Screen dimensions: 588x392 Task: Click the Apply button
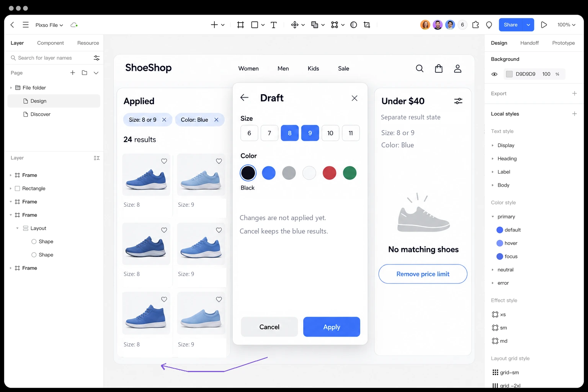point(332,327)
